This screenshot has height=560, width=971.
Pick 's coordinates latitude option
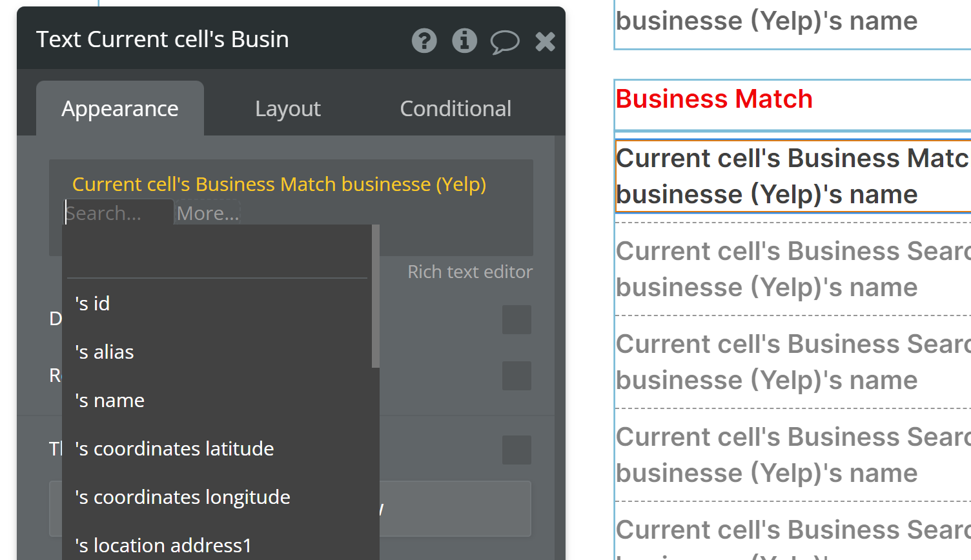[174, 449]
